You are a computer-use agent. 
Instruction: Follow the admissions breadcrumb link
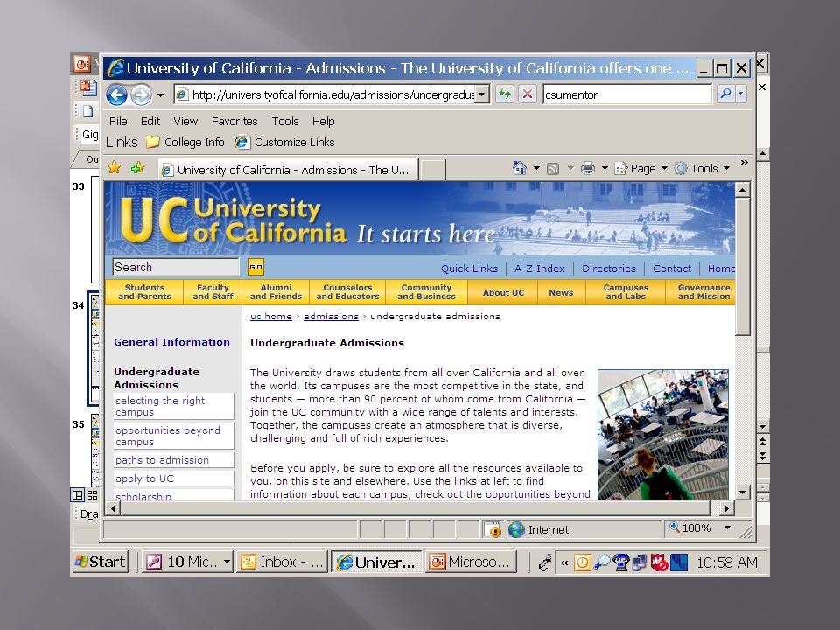[331, 316]
